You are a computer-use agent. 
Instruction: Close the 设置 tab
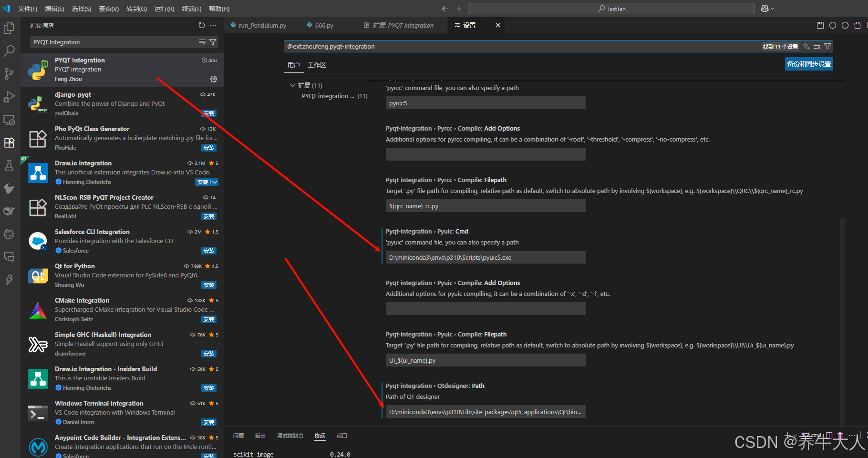498,25
